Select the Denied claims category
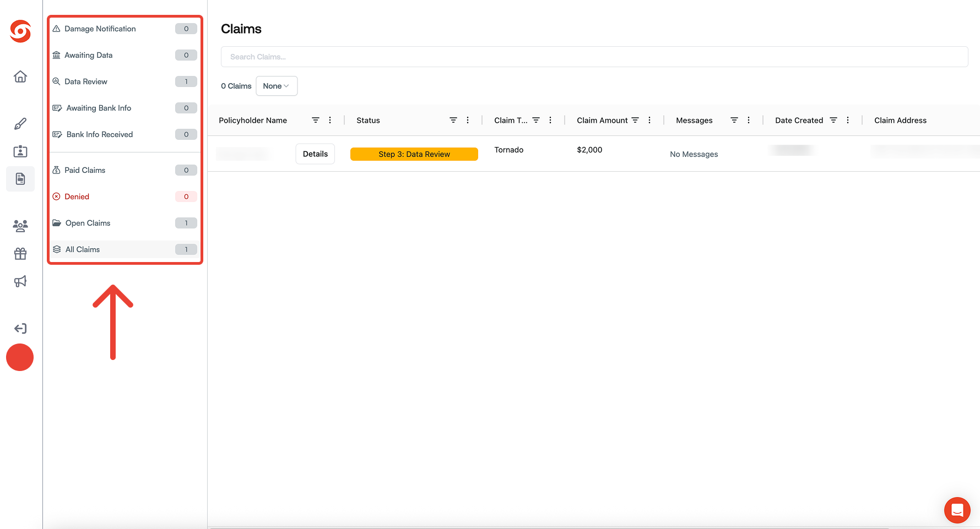980x529 pixels. pos(77,196)
